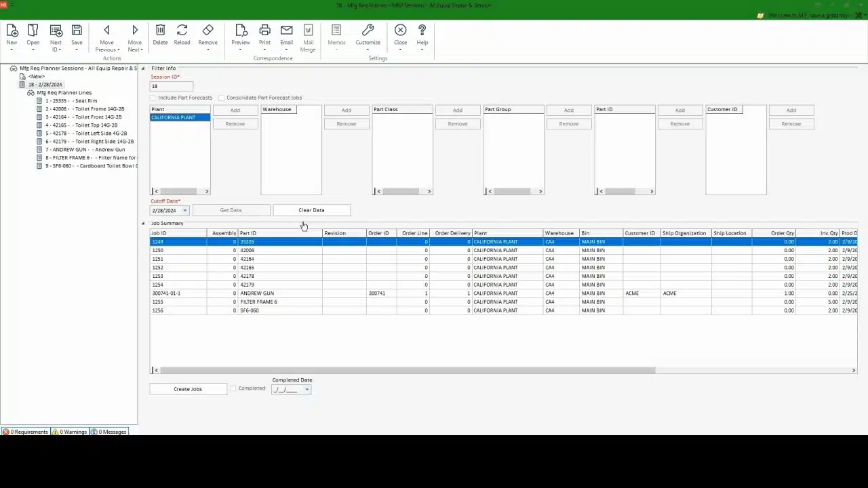Reload data using the Reload icon

182,30
